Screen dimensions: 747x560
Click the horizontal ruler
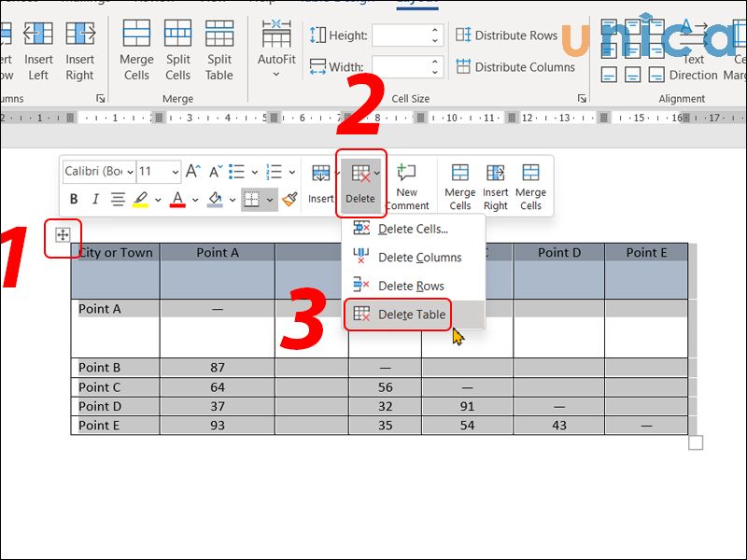(373, 118)
